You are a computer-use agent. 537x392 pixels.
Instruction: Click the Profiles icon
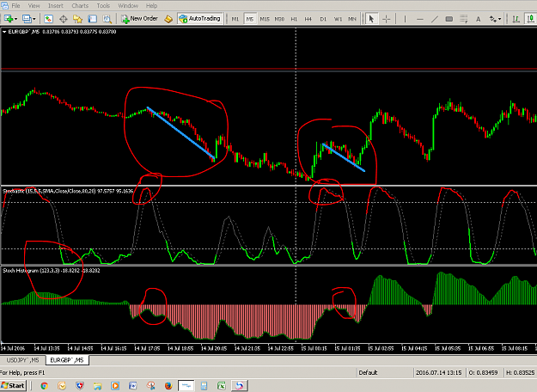27,19
